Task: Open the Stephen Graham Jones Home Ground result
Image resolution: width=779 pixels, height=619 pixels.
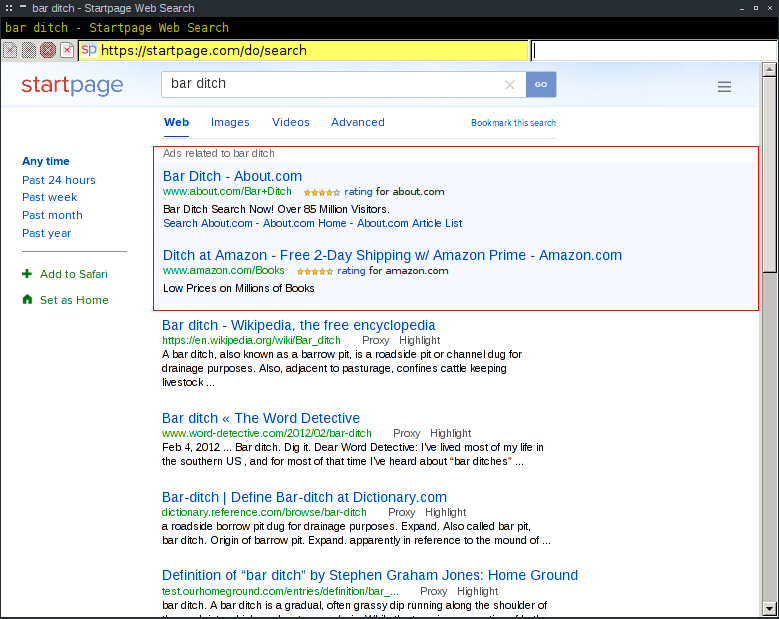Action: 370,575
